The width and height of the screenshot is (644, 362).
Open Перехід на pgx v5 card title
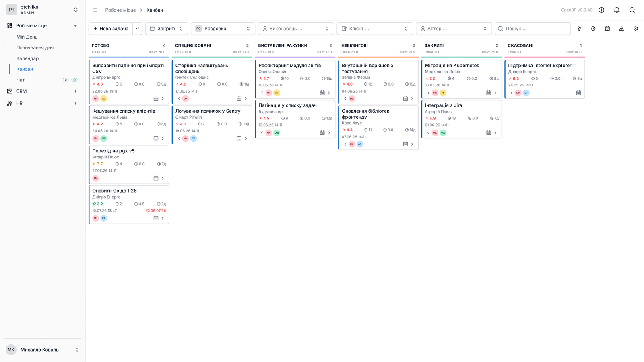point(114,151)
